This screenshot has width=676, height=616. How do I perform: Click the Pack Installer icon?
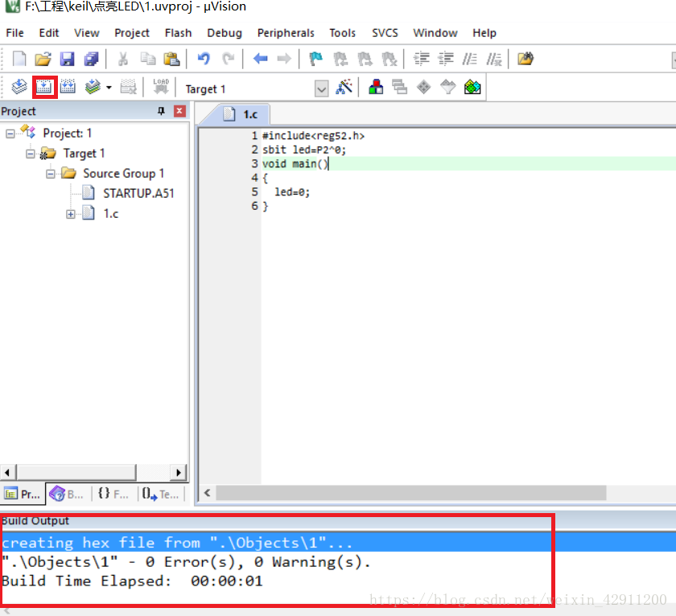[472, 87]
